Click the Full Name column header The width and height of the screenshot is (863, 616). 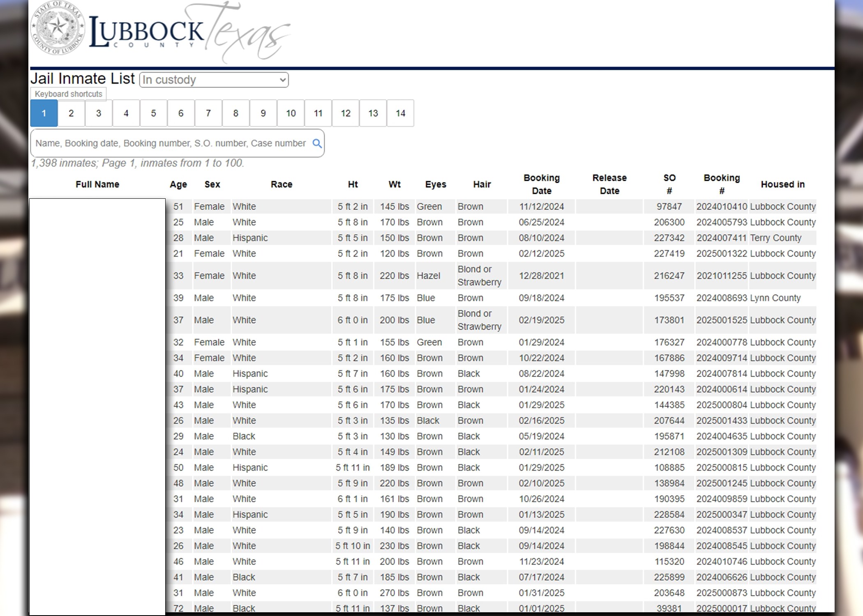97,184
